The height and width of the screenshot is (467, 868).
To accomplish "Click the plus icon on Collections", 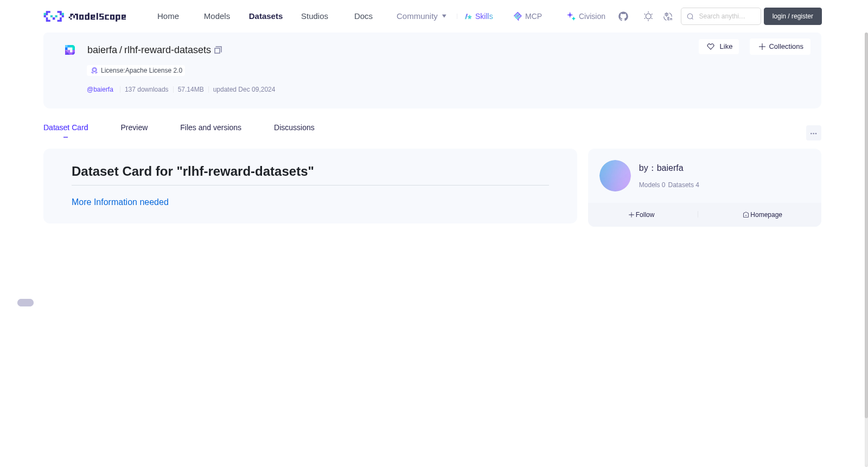I will click(x=762, y=47).
